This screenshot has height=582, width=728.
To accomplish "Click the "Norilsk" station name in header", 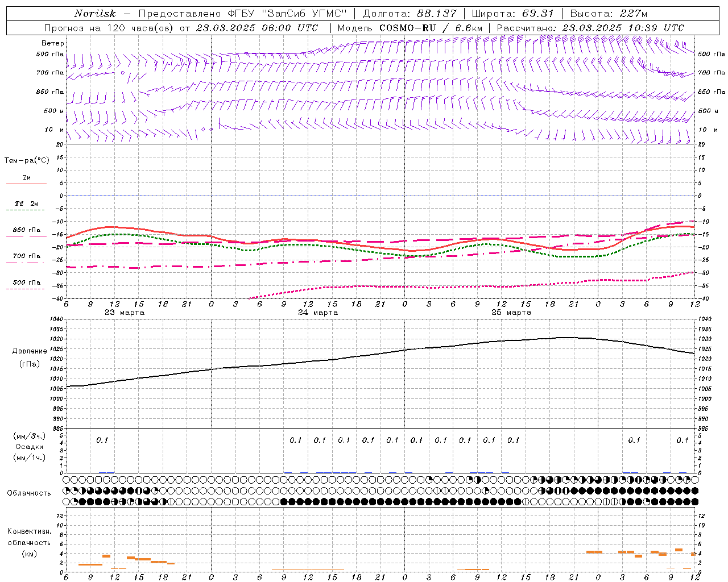I will (95, 14).
